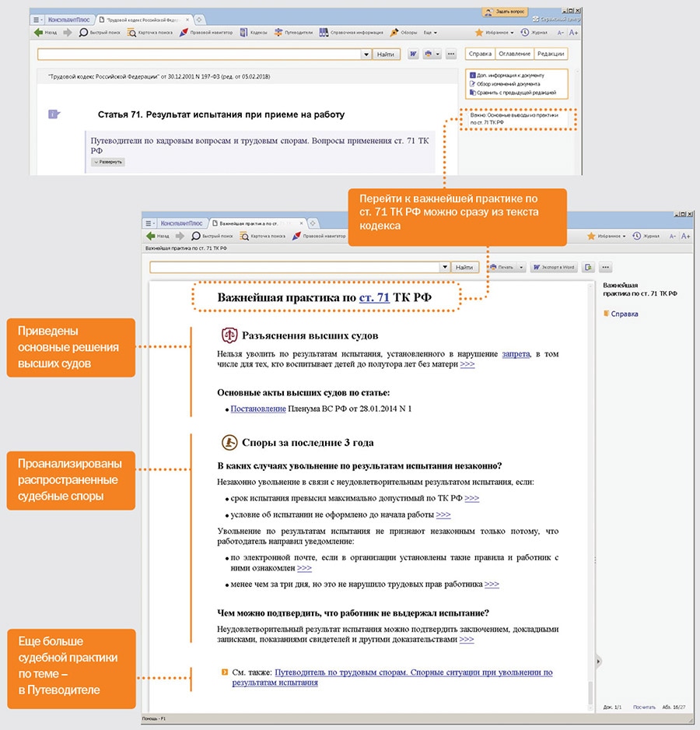700x730 pixels.
Task: Open Обзор изменений документа
Action: (505, 84)
